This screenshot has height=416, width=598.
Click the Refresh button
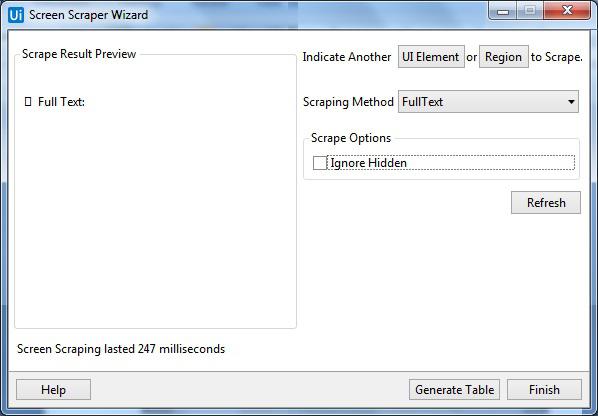[546, 202]
